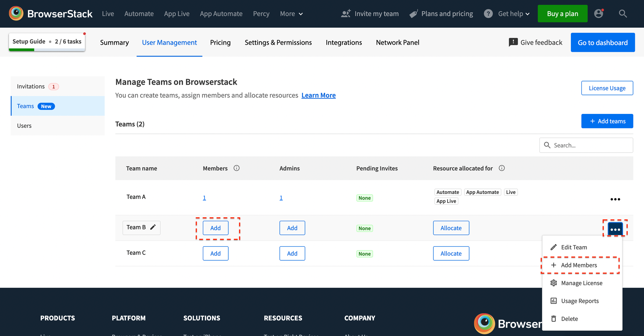The image size is (644, 336).
Task: Switch to the Summary tab
Action: (114, 42)
